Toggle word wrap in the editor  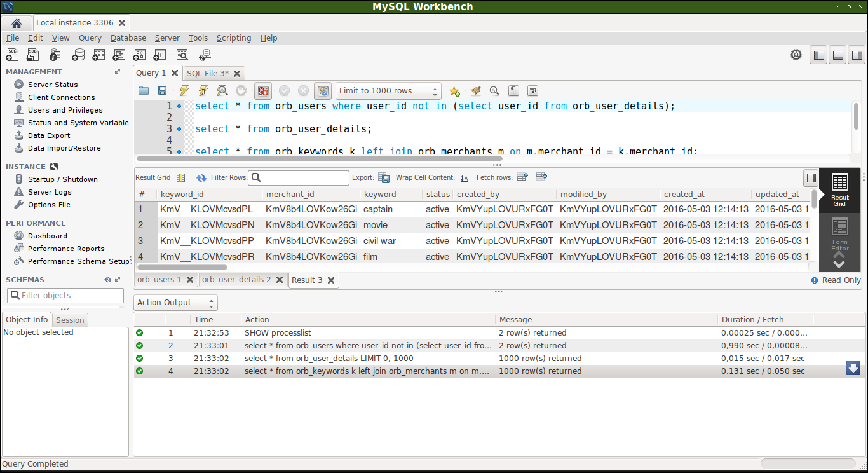click(532, 91)
